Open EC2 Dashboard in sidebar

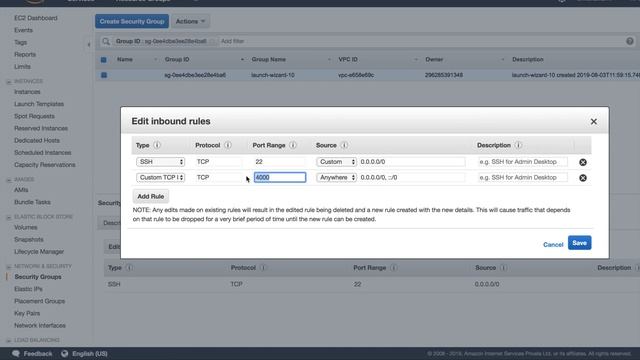click(x=36, y=18)
